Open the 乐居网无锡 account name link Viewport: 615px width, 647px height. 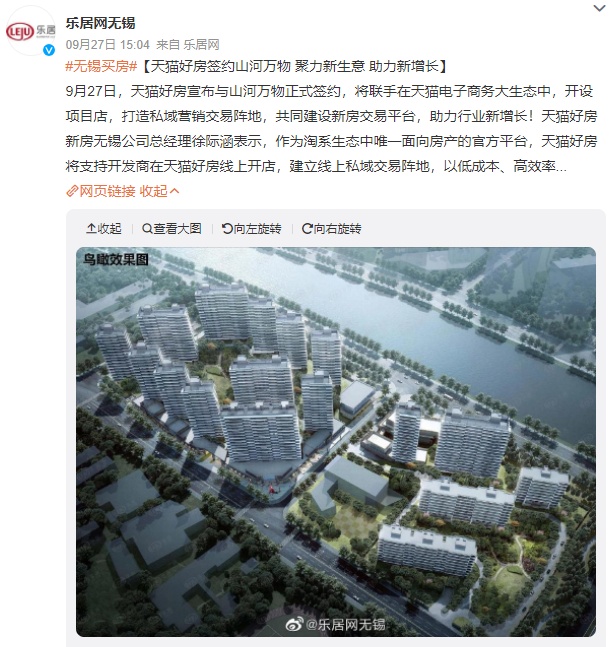pyautogui.click(x=100, y=23)
